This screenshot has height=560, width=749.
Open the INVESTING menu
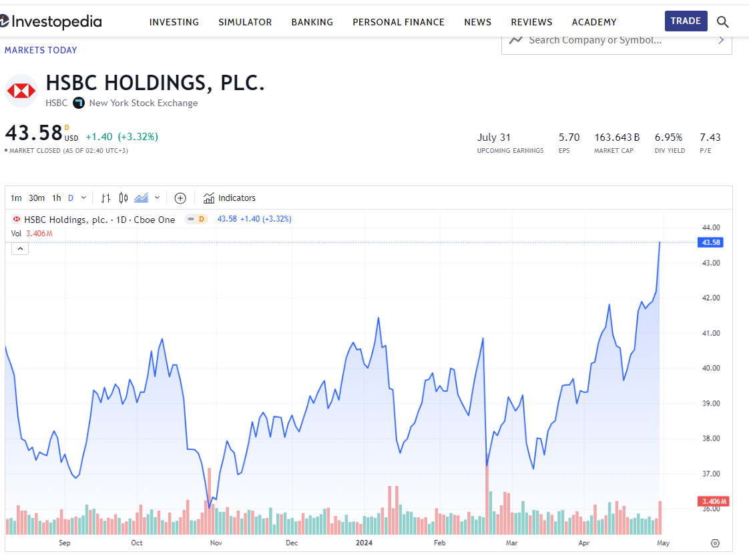click(174, 22)
